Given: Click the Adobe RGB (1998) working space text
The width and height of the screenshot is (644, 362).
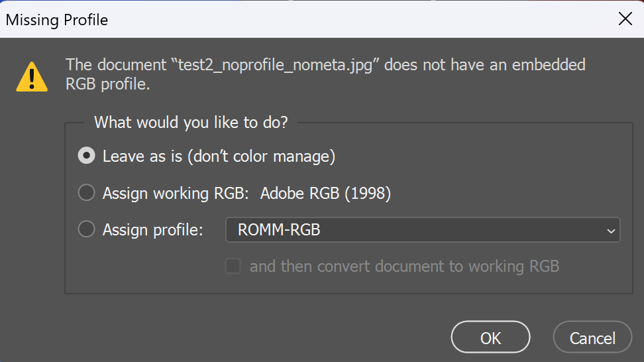Looking at the screenshot, I should pyautogui.click(x=326, y=193).
